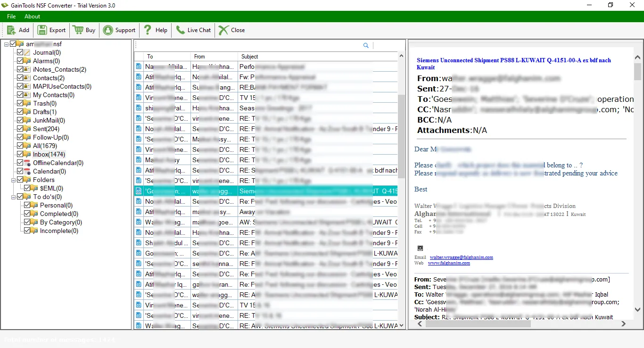644x348 pixels.
Task: Click the Add file toolbar icon
Action: (11, 30)
